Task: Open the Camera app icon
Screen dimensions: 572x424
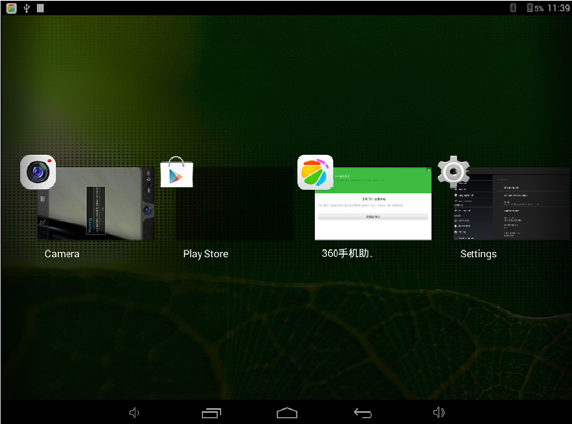Action: pyautogui.click(x=38, y=172)
